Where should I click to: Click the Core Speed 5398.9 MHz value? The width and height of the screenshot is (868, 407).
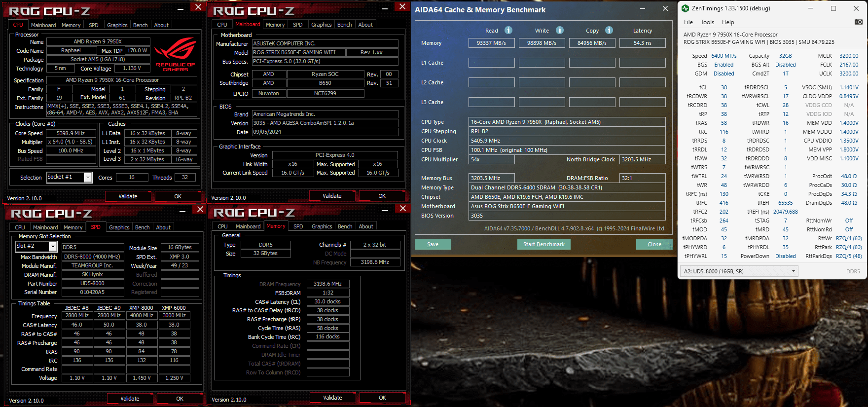(71, 133)
